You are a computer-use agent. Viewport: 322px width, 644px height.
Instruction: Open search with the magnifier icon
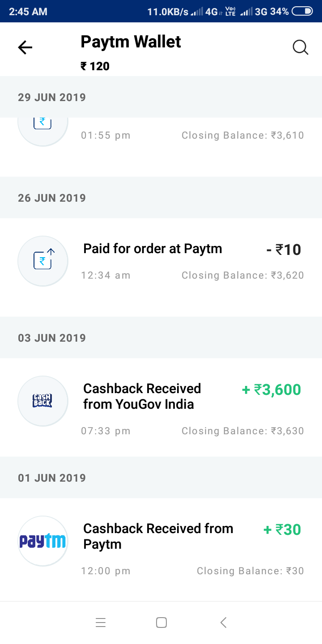point(301,47)
